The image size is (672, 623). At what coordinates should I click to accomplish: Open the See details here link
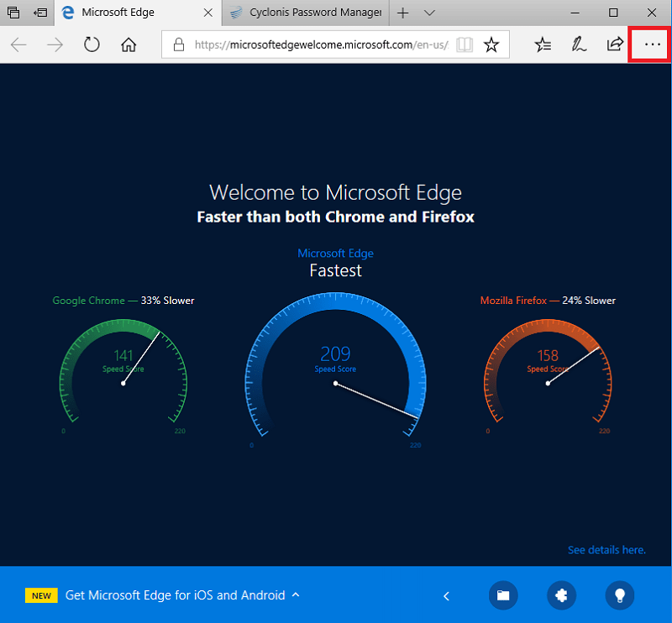click(x=606, y=550)
